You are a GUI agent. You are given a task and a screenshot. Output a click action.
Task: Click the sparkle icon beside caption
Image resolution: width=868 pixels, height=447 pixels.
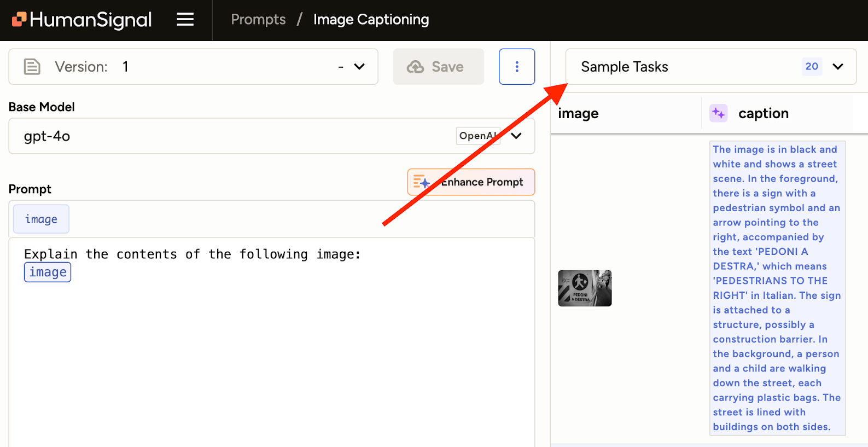point(718,113)
